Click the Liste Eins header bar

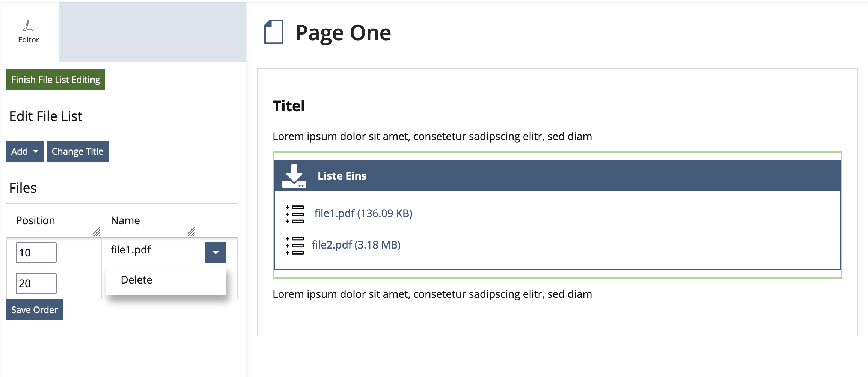tap(563, 176)
